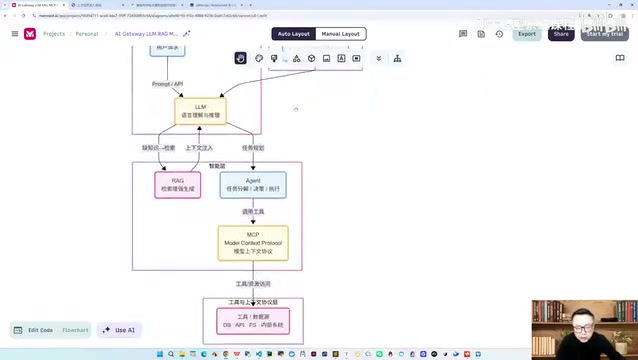Open File Explorer from the taskbar
638x360 pixels.
pos(182,354)
